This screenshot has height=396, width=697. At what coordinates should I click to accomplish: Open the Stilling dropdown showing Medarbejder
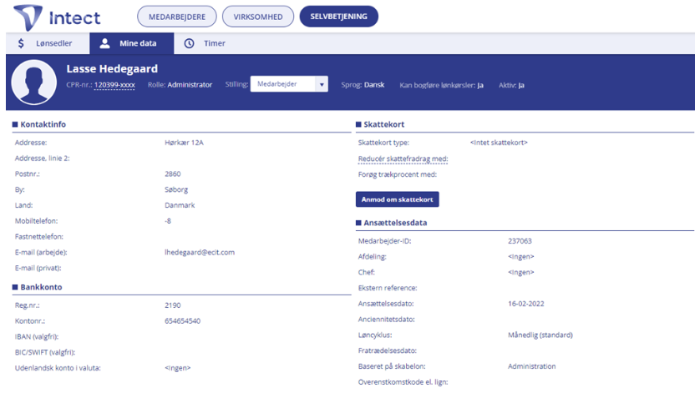coord(289,84)
